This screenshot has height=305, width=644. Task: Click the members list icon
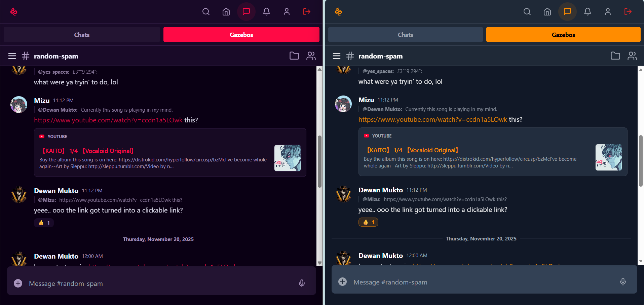(311, 56)
